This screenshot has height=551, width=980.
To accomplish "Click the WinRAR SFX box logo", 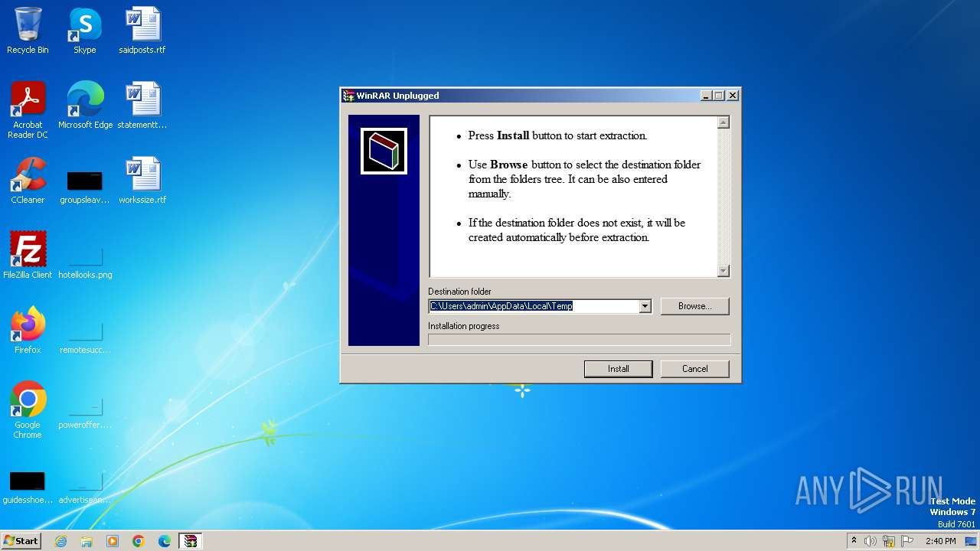I will click(x=384, y=151).
